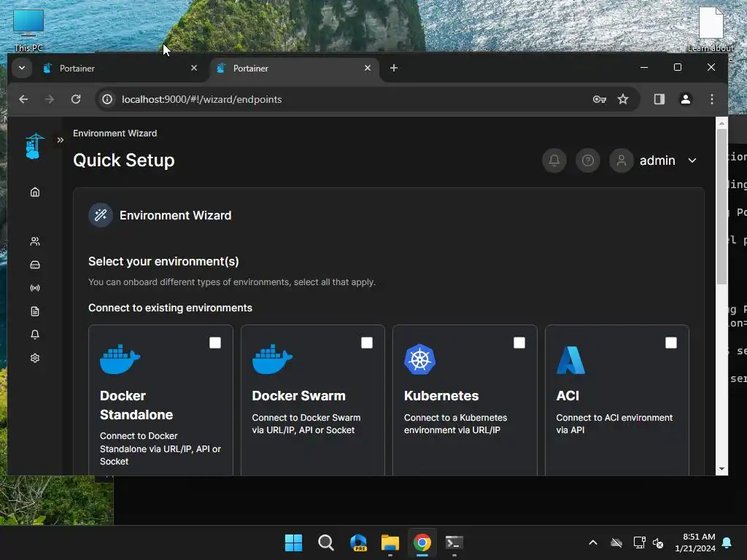The image size is (747, 560).
Task: Open saved passwords key icon
Action: click(x=600, y=99)
